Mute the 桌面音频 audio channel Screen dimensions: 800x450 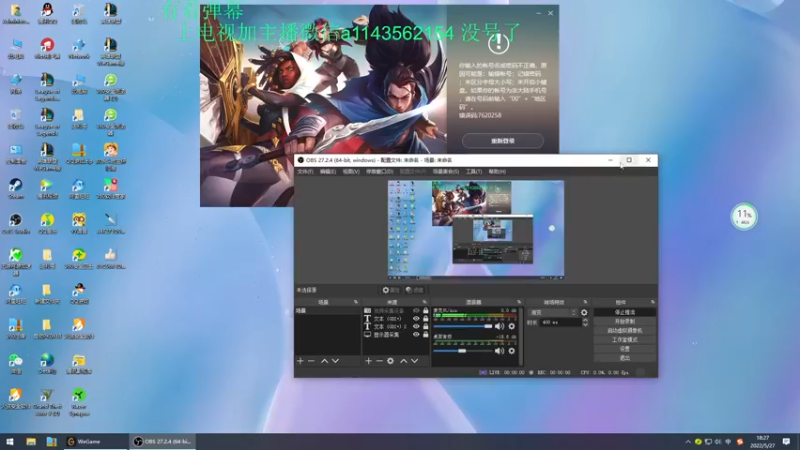[x=499, y=351]
